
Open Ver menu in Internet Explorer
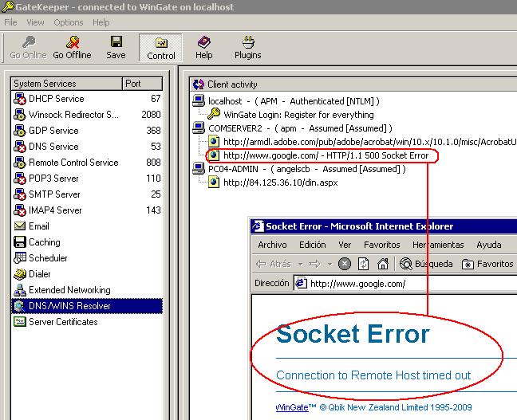point(345,245)
